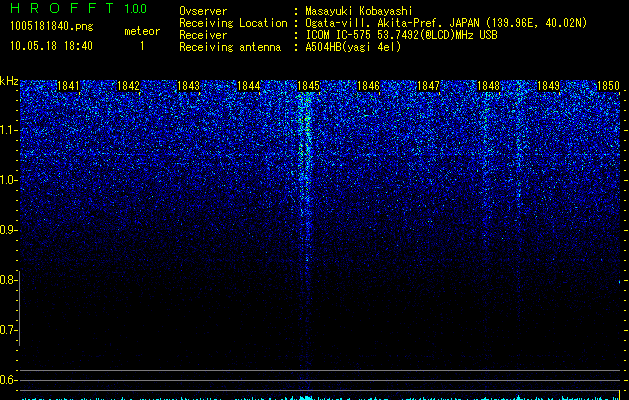Image resolution: width=629 pixels, height=400 pixels.
Task: Click the Receiving Location label
Action: coord(233,23)
